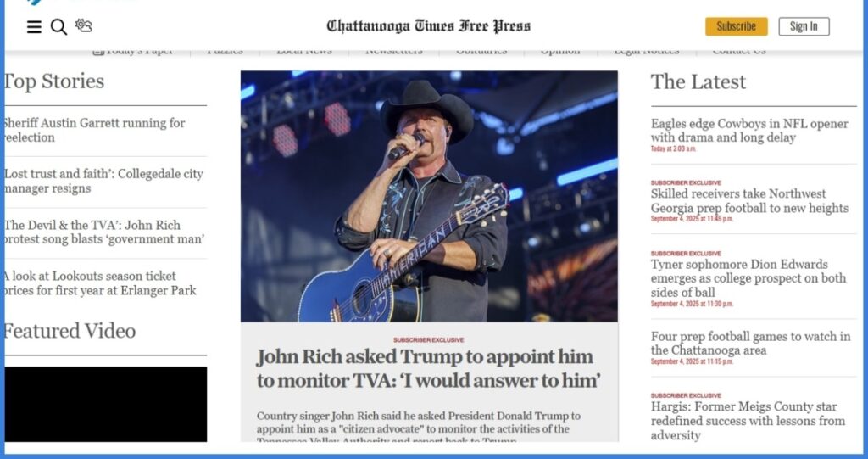Image resolution: width=868 pixels, height=459 pixels.
Task: Play the Featured Video player
Action: pos(105,404)
